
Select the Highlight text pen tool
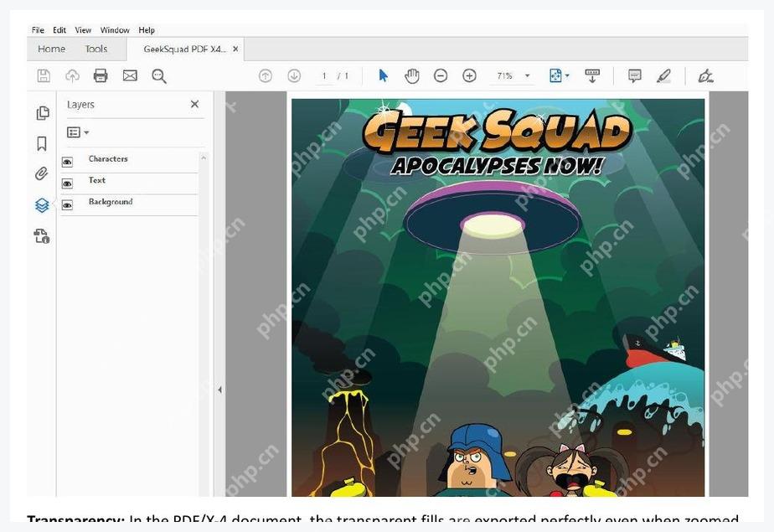coord(663,76)
